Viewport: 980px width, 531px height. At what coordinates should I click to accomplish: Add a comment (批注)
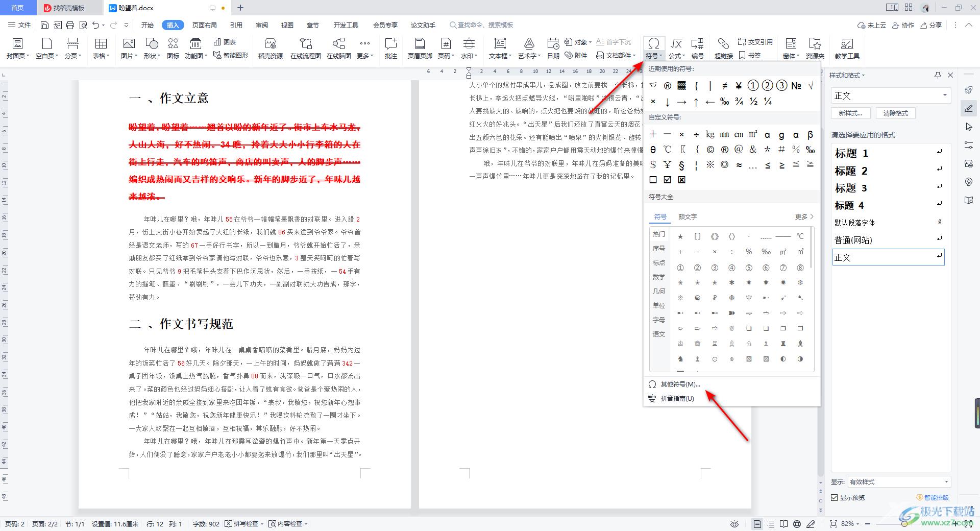[390, 49]
